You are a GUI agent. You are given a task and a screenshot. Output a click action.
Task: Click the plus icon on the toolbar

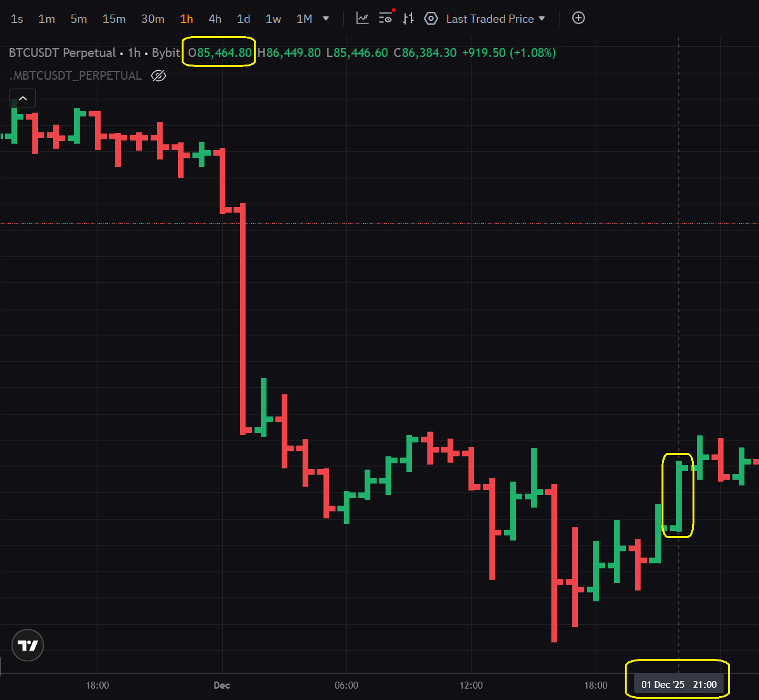click(578, 18)
